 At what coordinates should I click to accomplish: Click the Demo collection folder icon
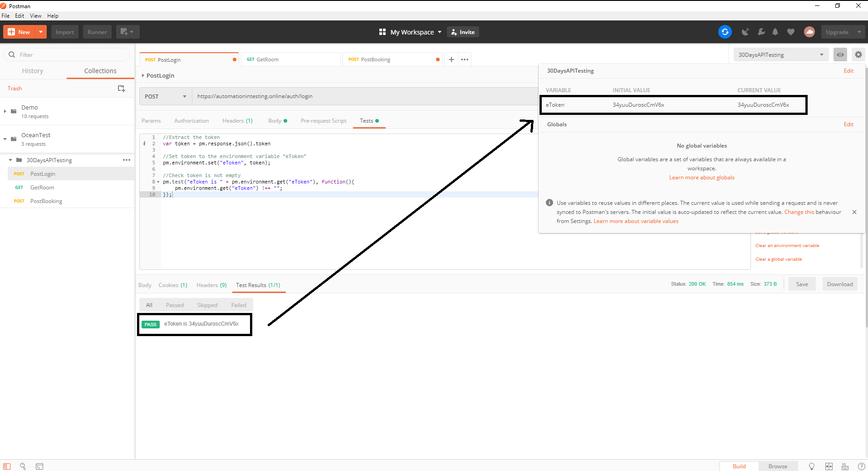coord(14,111)
